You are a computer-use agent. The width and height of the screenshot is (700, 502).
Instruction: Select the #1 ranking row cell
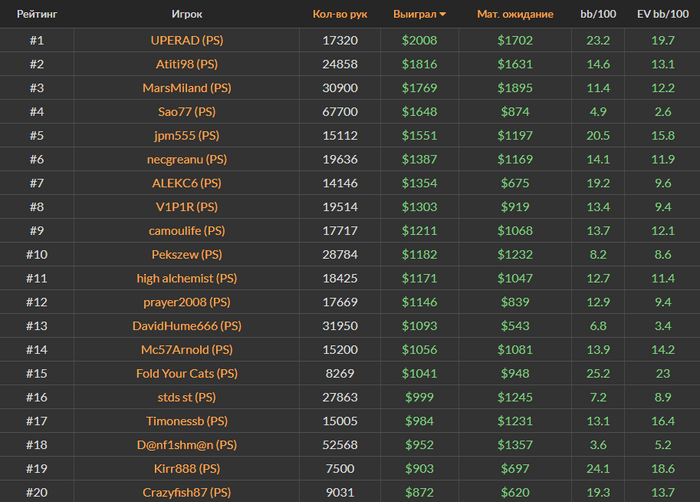[36, 40]
